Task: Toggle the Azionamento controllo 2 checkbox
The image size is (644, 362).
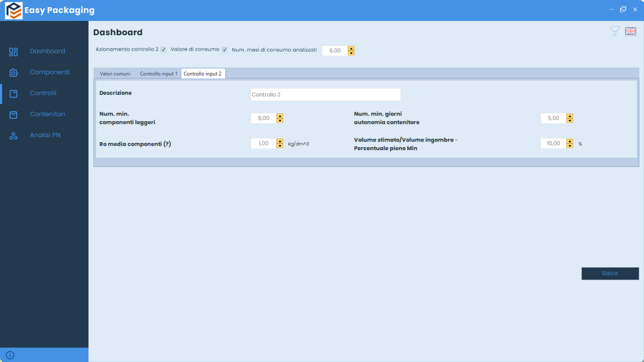Action: pyautogui.click(x=163, y=50)
